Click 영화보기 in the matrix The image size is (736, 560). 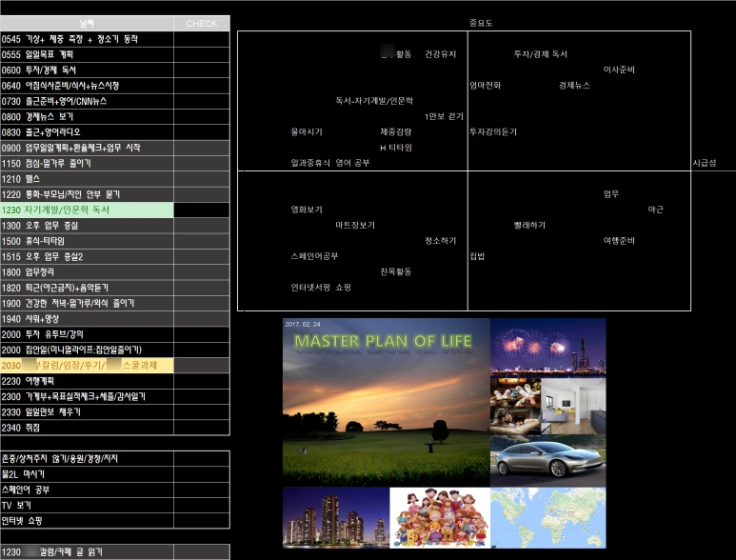click(x=307, y=210)
